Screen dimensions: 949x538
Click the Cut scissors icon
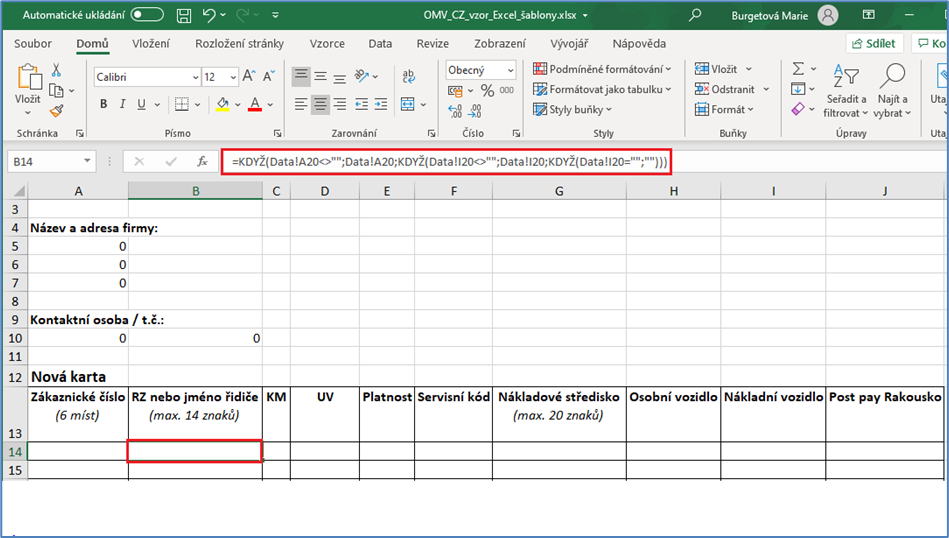tap(56, 70)
